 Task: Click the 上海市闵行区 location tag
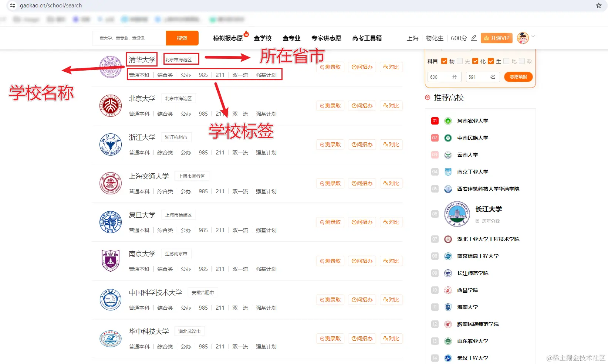tap(192, 176)
